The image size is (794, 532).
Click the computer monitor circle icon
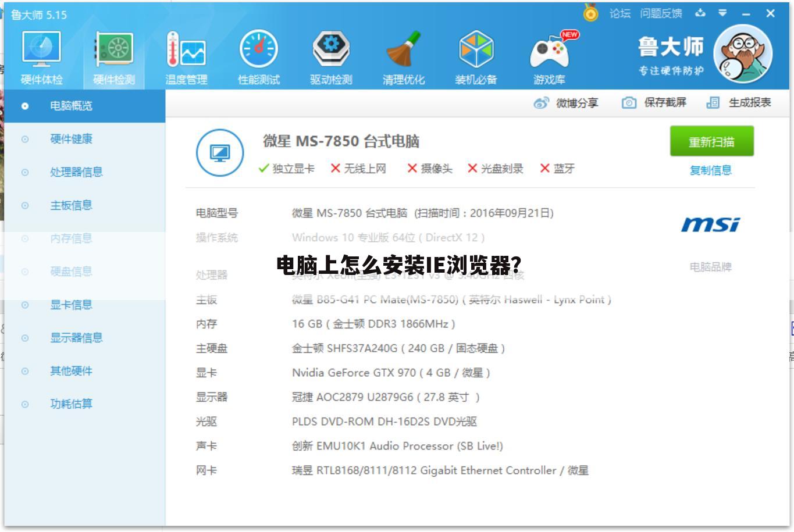[220, 153]
